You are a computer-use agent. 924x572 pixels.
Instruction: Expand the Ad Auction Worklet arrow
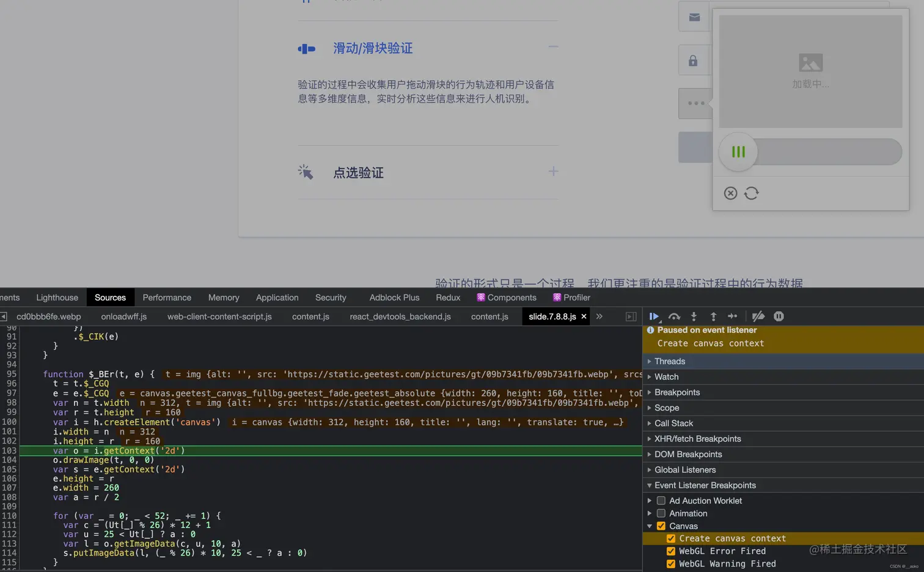point(650,501)
